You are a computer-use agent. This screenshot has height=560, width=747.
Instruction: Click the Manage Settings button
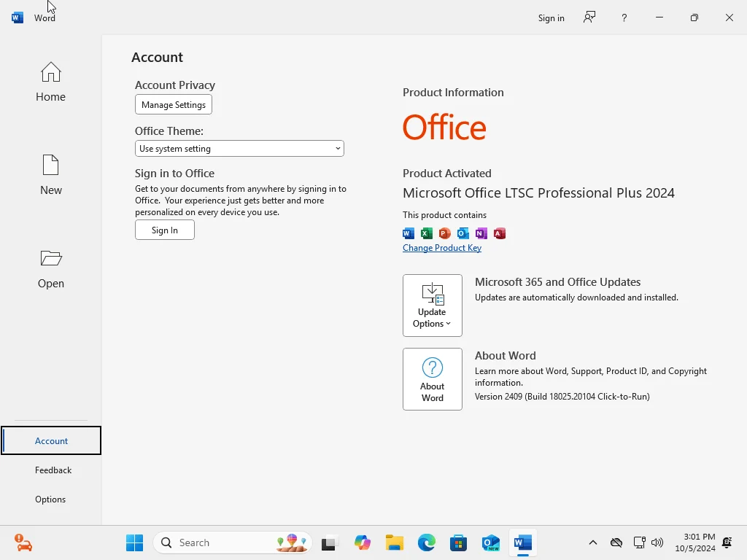coord(174,104)
